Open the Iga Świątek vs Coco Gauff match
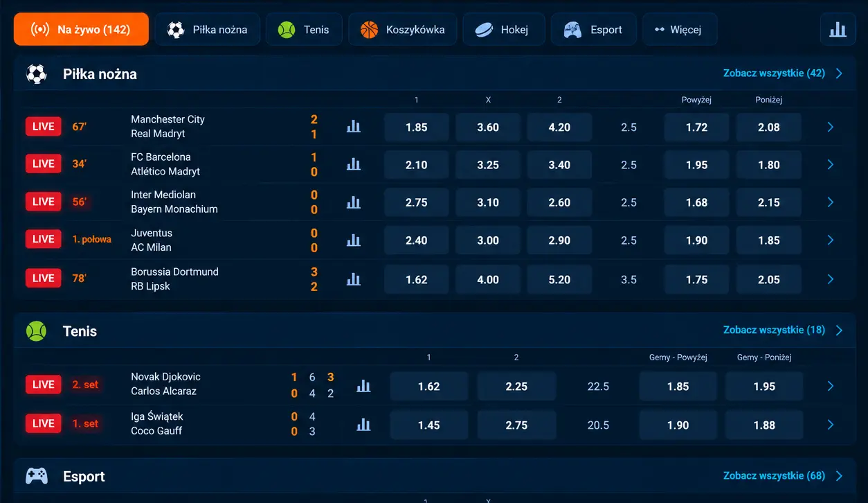 click(157, 423)
